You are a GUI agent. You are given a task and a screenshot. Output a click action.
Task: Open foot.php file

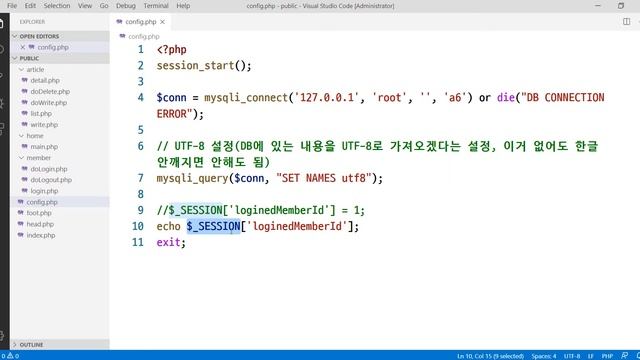click(x=39, y=213)
